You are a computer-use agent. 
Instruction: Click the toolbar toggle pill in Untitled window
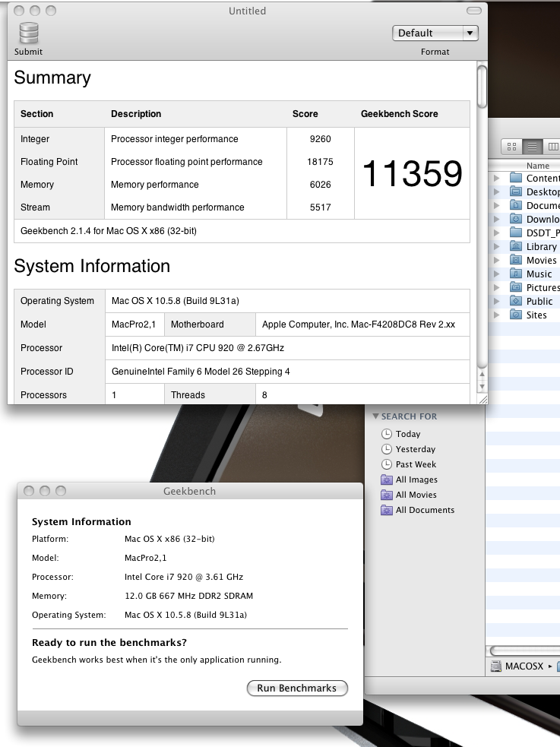(x=474, y=11)
